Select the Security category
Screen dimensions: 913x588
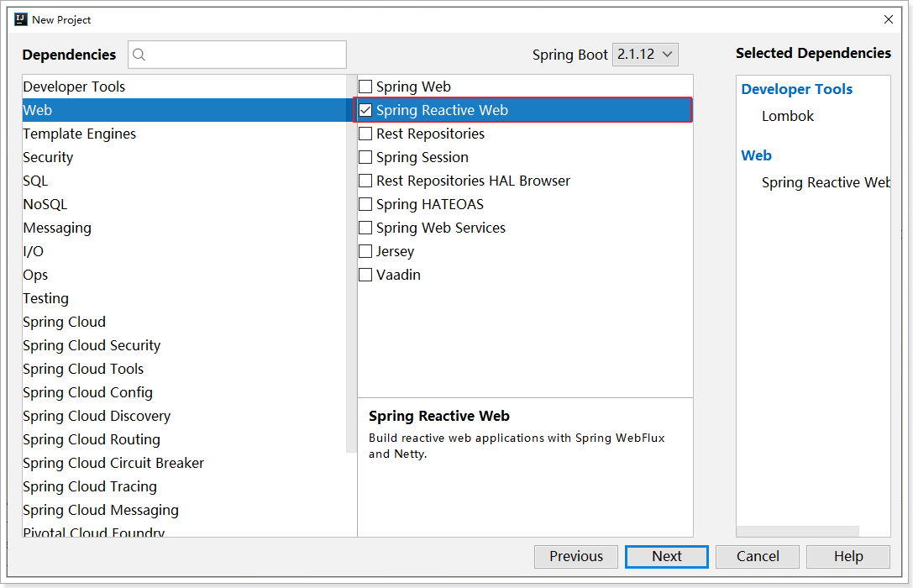pyautogui.click(x=184, y=157)
